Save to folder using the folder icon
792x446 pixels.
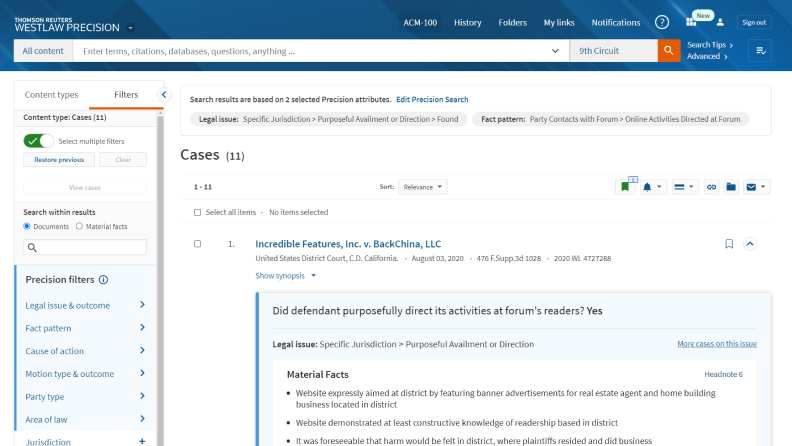tap(731, 186)
